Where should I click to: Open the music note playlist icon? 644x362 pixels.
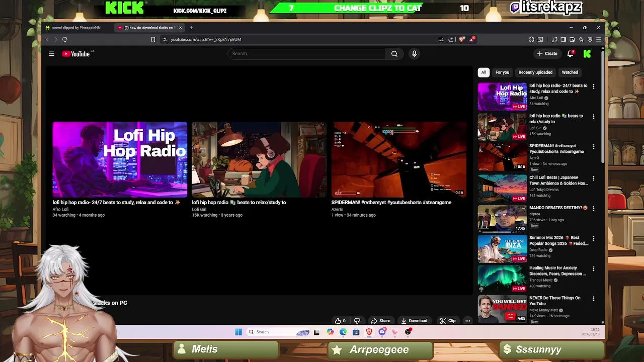(x=554, y=39)
